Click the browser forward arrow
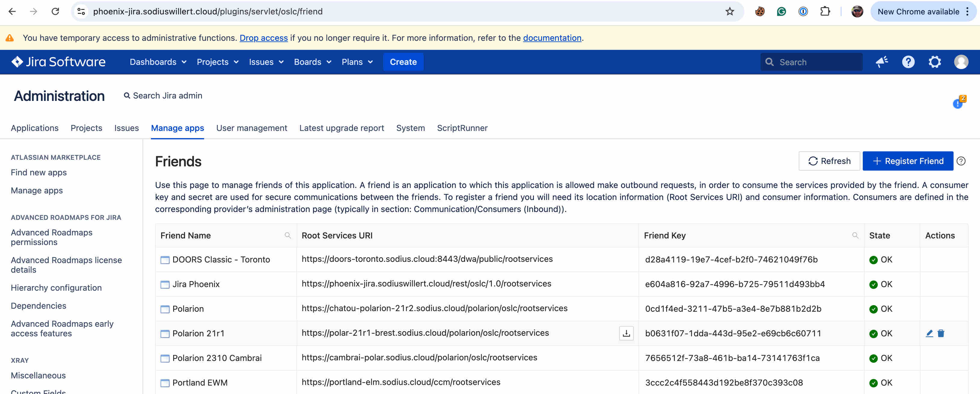This screenshot has height=394, width=980. (33, 11)
